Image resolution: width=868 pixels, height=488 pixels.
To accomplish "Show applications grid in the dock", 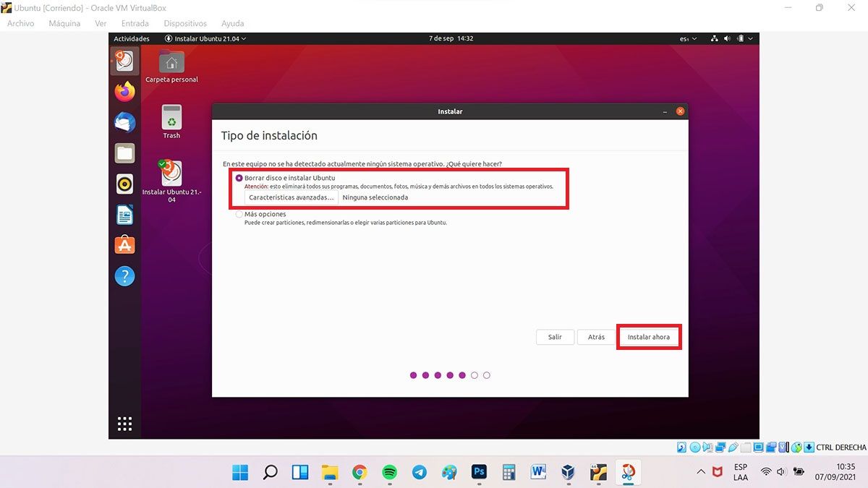I will coord(124,424).
